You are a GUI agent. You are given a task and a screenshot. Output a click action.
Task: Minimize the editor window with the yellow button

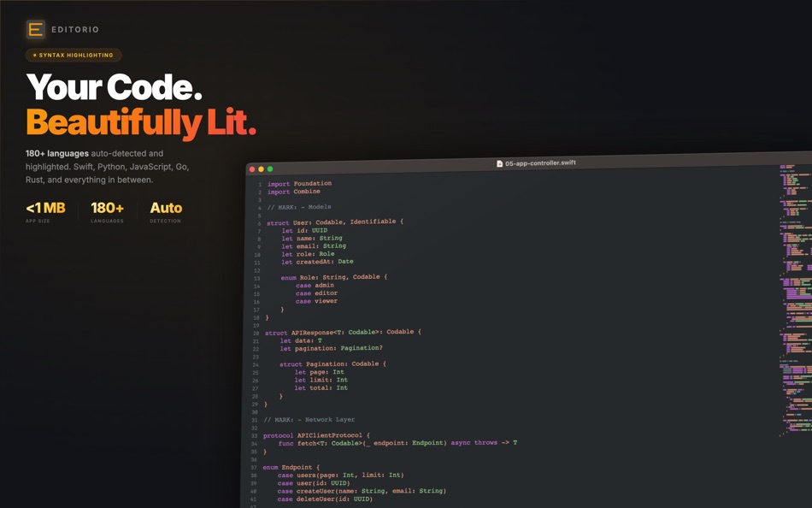click(x=261, y=169)
